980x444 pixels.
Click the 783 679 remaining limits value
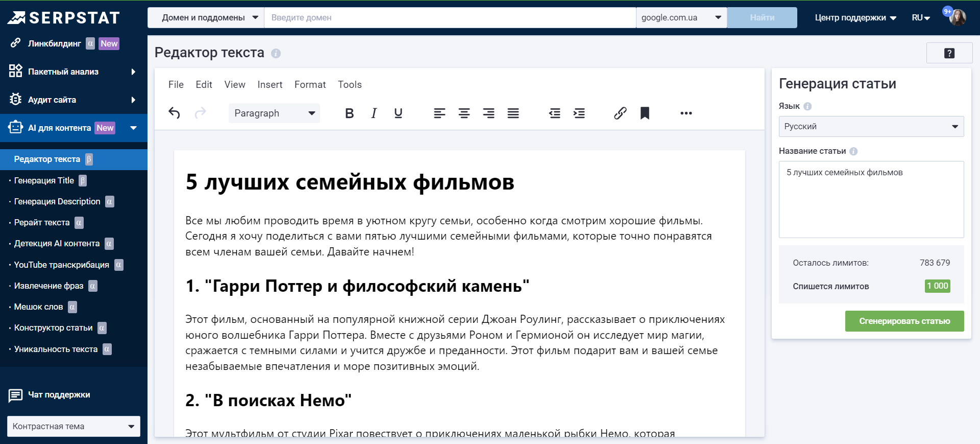pos(935,263)
